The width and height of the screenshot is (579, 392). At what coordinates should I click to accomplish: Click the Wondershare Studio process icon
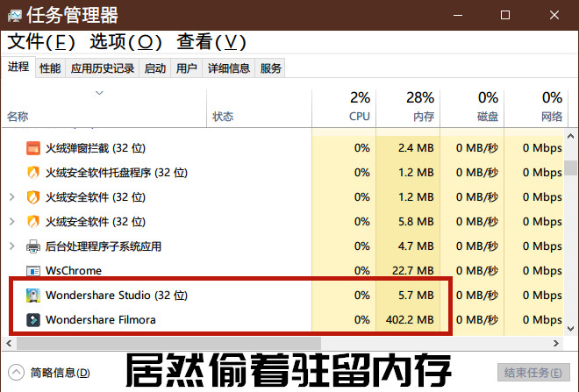coord(33,296)
